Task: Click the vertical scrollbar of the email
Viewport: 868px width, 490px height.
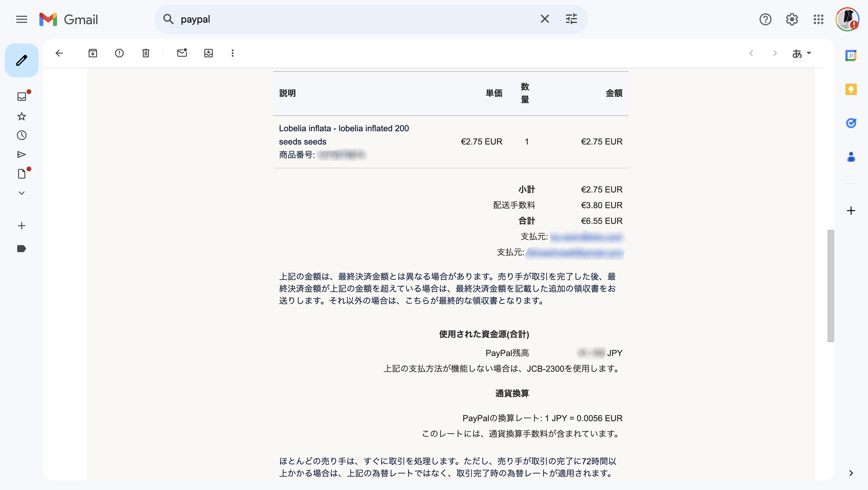Action: (831, 286)
